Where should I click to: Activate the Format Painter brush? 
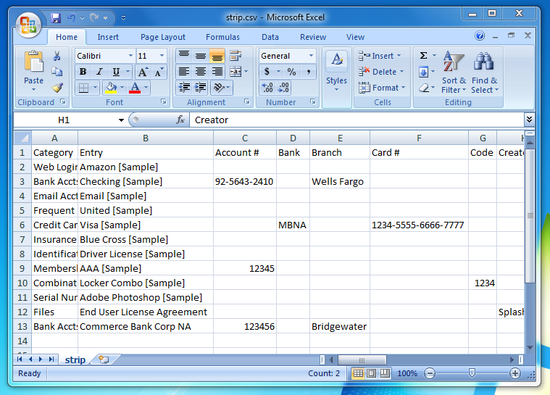pos(57,87)
